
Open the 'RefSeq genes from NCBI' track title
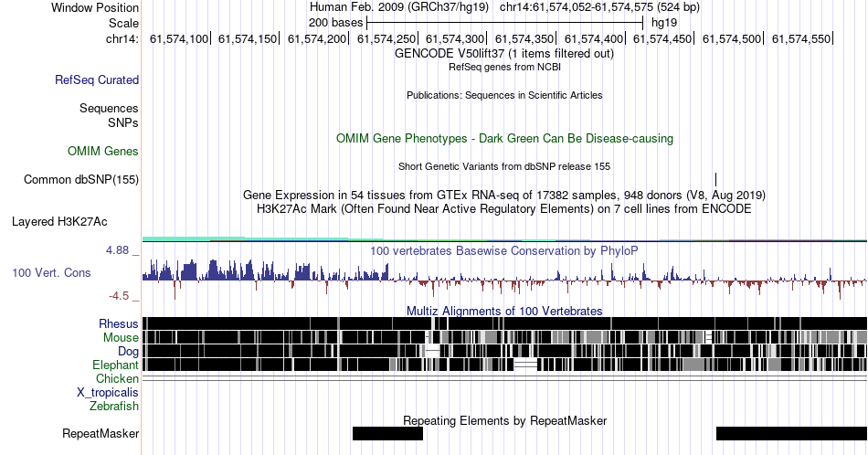click(x=504, y=67)
